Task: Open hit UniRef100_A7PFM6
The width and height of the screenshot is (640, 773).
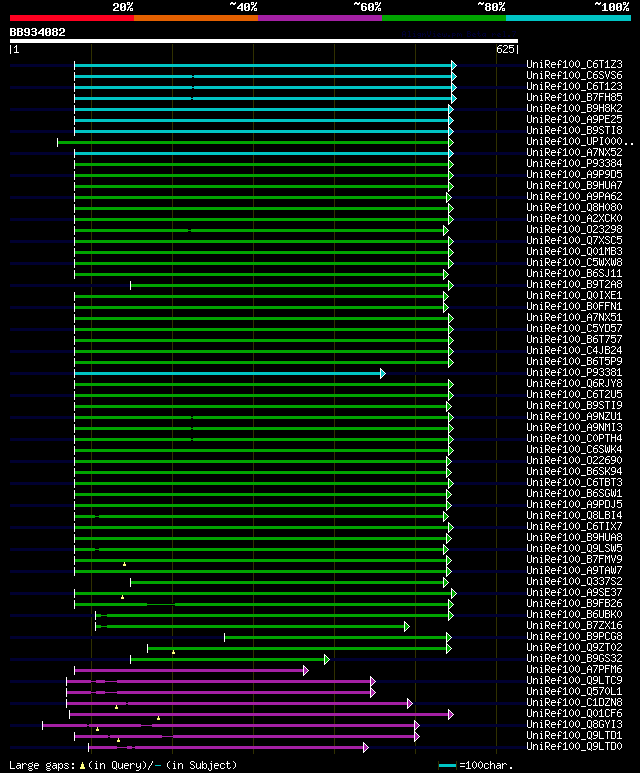Action: [x=574, y=669]
